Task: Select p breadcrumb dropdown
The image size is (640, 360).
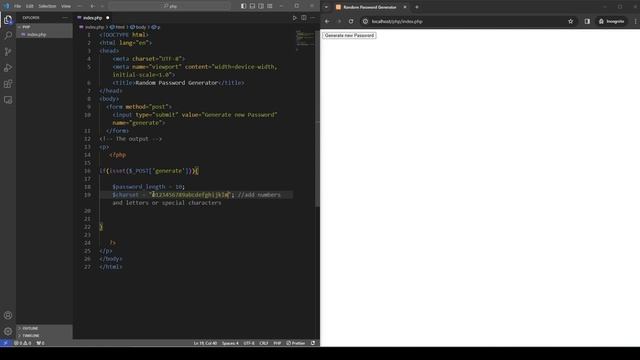Action: [156, 27]
